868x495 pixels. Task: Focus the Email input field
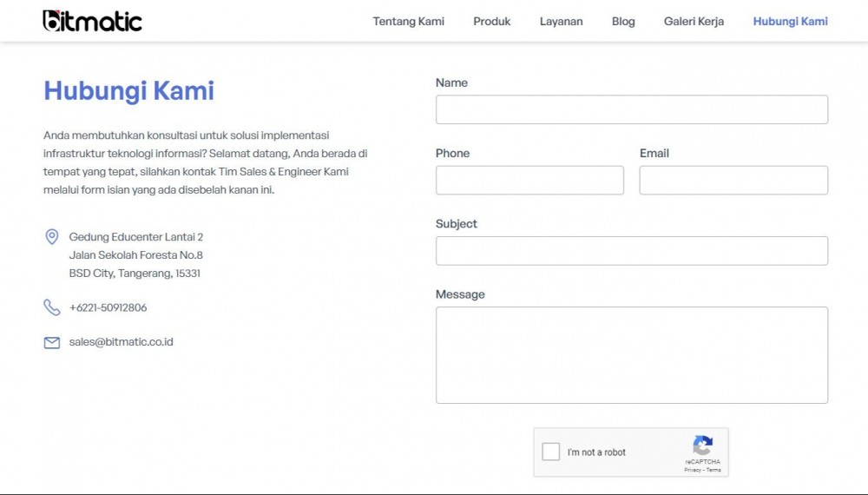[733, 180]
